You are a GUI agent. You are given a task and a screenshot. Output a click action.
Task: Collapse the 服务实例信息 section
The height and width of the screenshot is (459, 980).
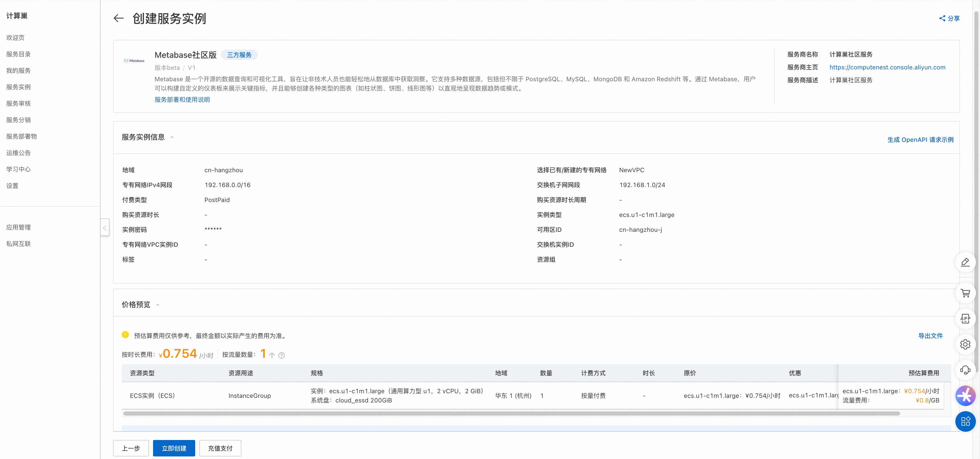172,137
